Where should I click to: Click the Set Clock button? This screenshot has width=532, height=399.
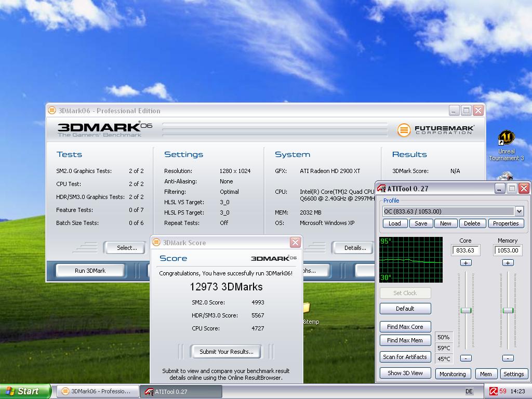tap(405, 293)
